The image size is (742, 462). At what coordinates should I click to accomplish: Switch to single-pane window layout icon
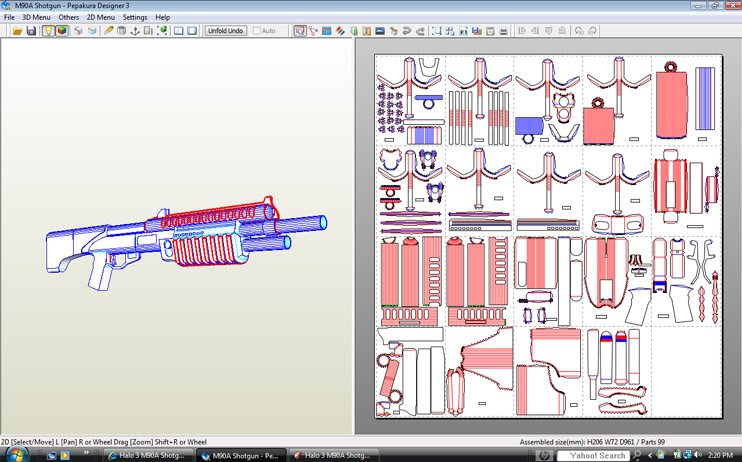pos(192,31)
